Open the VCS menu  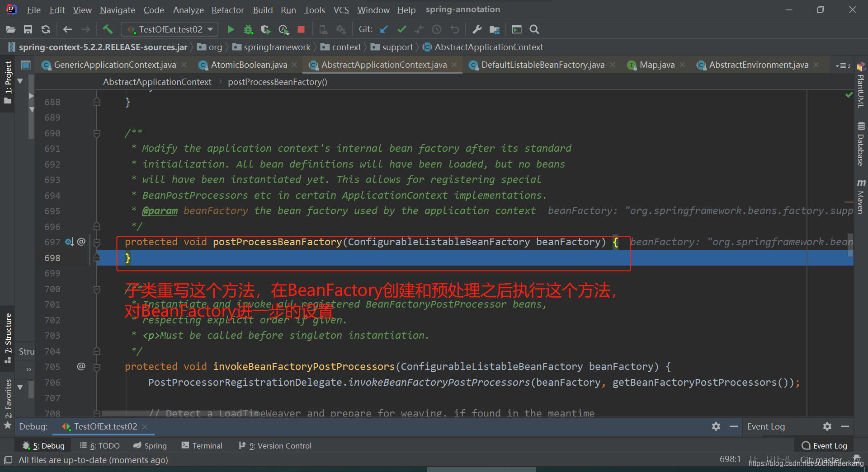pos(341,10)
